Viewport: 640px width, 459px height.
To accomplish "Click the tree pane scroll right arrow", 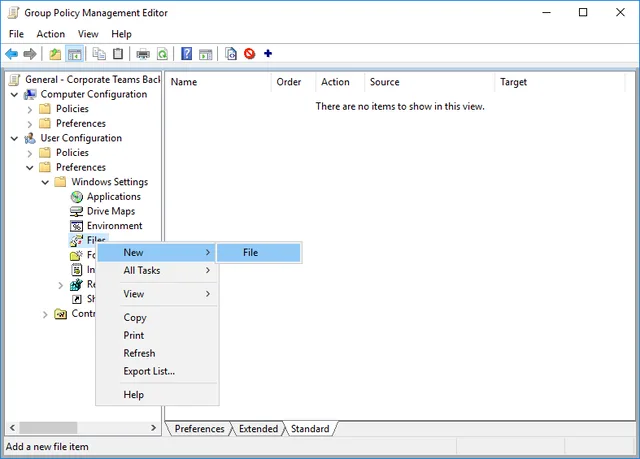I will [x=153, y=428].
